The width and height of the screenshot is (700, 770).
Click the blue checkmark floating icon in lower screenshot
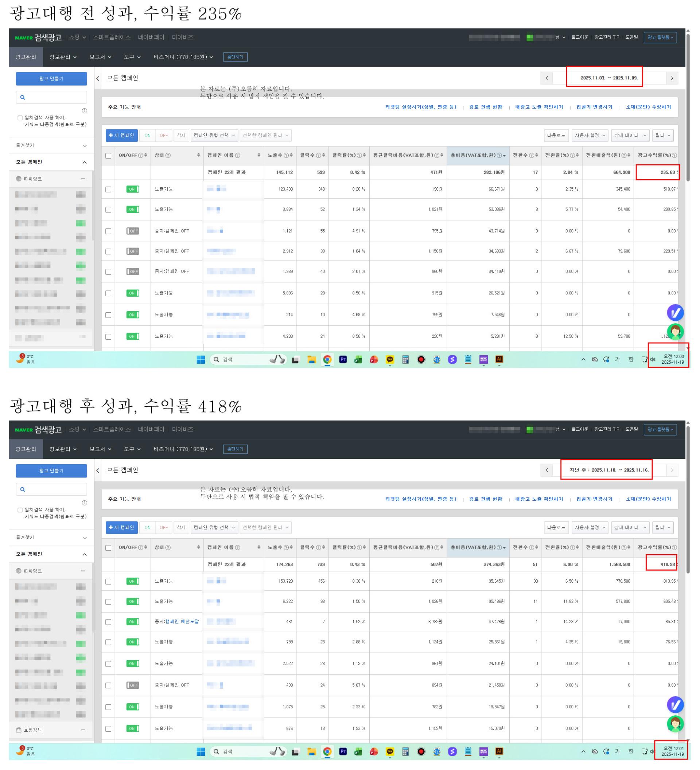675,705
